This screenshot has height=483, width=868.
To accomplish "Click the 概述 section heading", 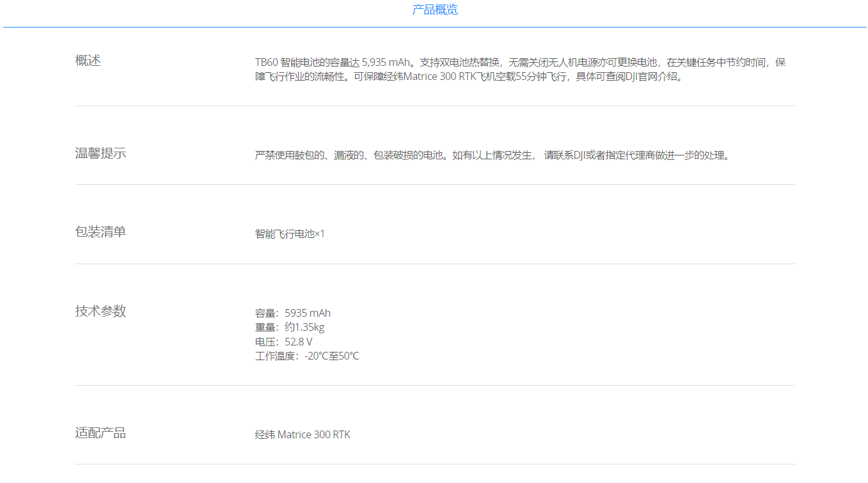I will (88, 61).
